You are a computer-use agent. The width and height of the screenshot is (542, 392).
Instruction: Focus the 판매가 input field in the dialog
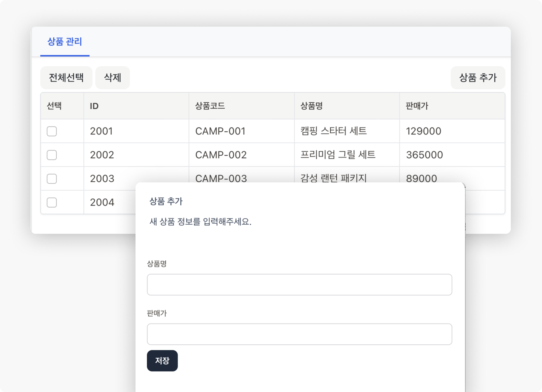(x=299, y=334)
